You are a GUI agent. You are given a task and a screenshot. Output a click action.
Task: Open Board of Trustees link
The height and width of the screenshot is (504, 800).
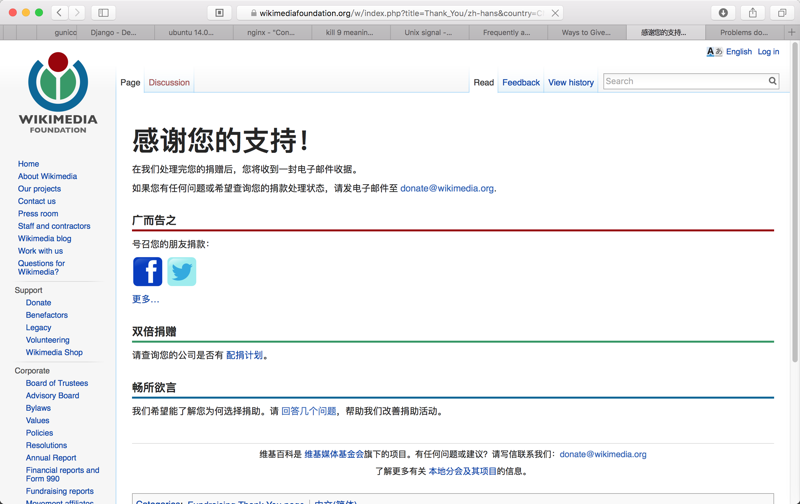point(57,383)
